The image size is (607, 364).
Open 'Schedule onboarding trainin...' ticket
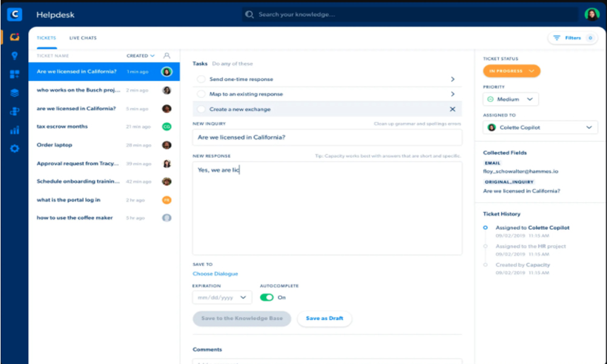104,181
